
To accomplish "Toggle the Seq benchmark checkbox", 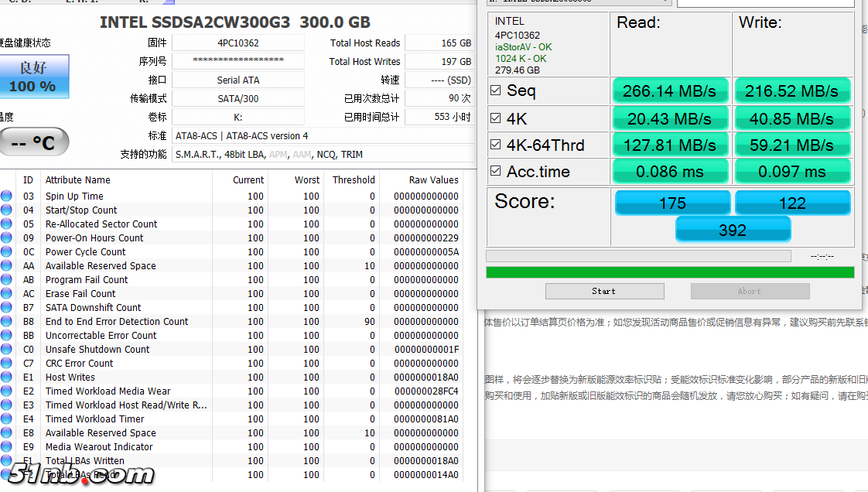I will (495, 91).
